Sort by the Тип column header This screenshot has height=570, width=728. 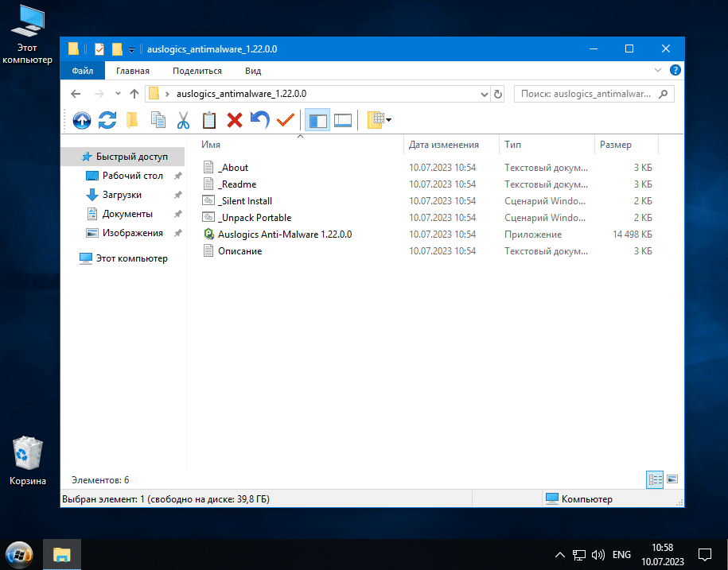point(512,145)
